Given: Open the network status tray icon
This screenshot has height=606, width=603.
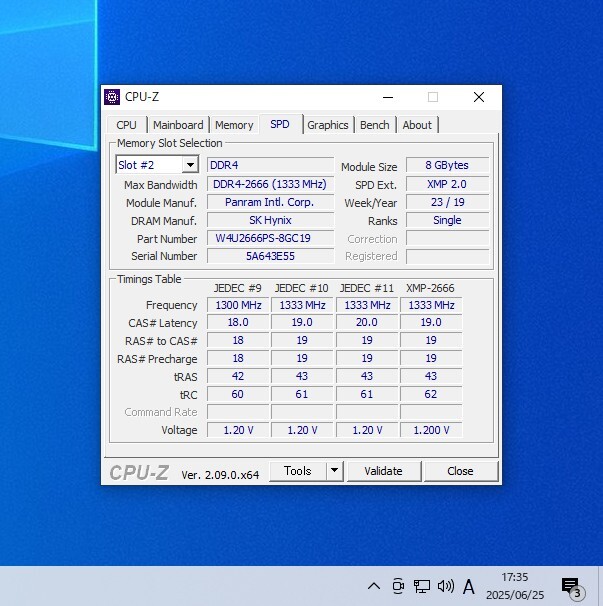Looking at the screenshot, I should 422,586.
